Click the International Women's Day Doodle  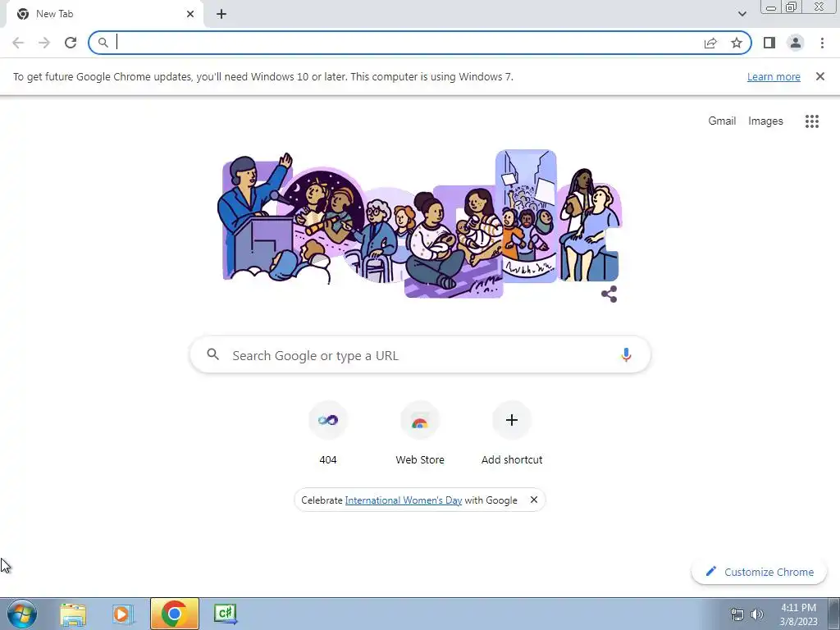click(421, 223)
